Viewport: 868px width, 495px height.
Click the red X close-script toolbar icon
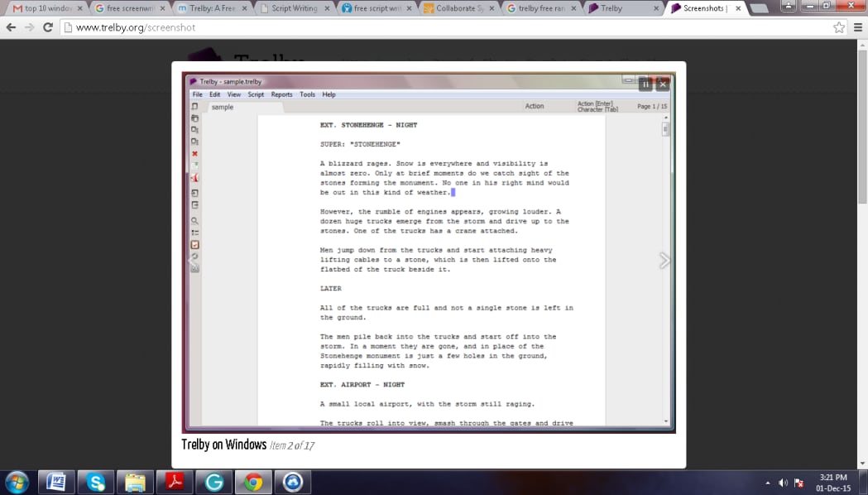pos(194,153)
